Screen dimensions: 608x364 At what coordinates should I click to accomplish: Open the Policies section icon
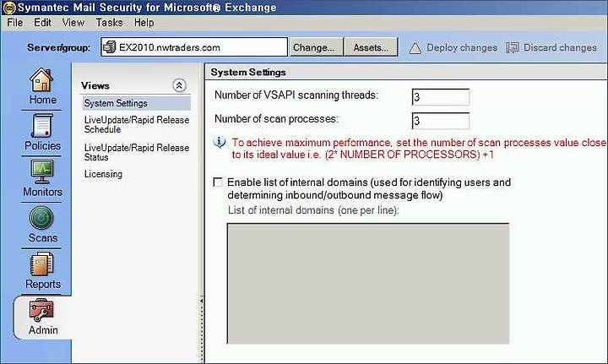click(42, 126)
